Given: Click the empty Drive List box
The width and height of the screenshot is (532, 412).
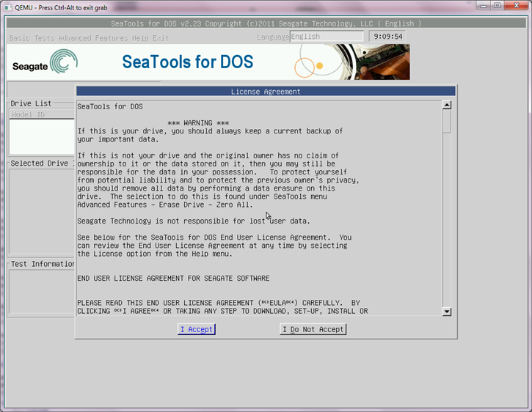Looking at the screenshot, I should tap(42, 136).
